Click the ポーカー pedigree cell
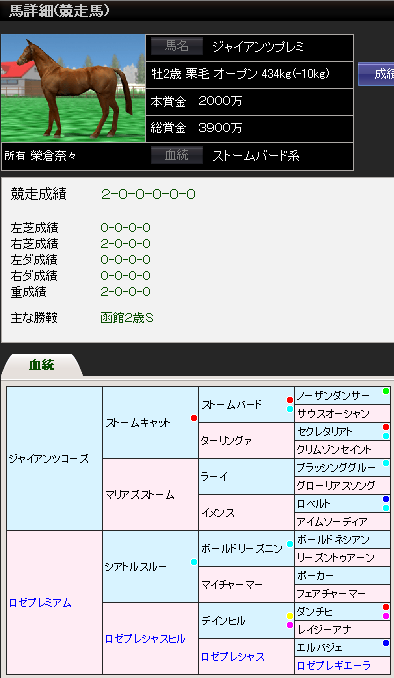Image resolution: width=394 pixels, height=678 pixels. pos(343,576)
